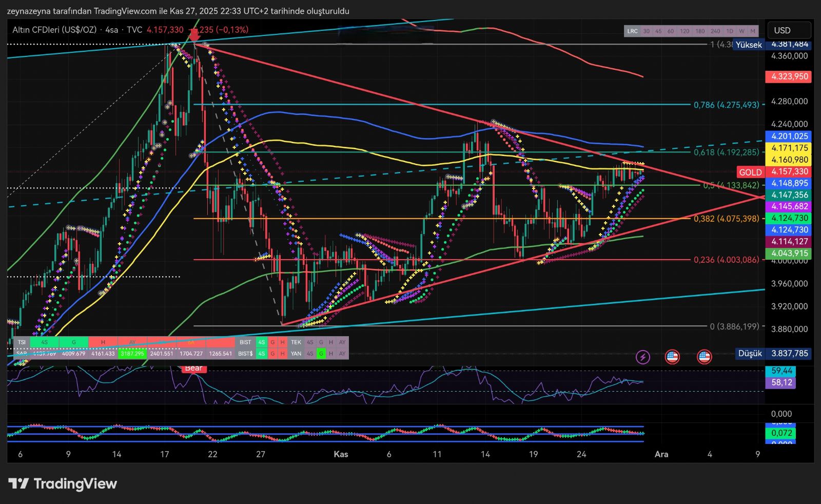This screenshot has height=504, width=821.
Task: Open the USD currency dropdown
Action: 788,30
